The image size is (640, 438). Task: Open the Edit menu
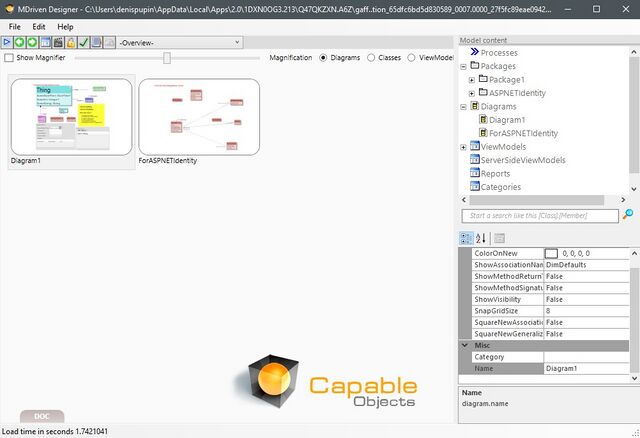(x=39, y=27)
